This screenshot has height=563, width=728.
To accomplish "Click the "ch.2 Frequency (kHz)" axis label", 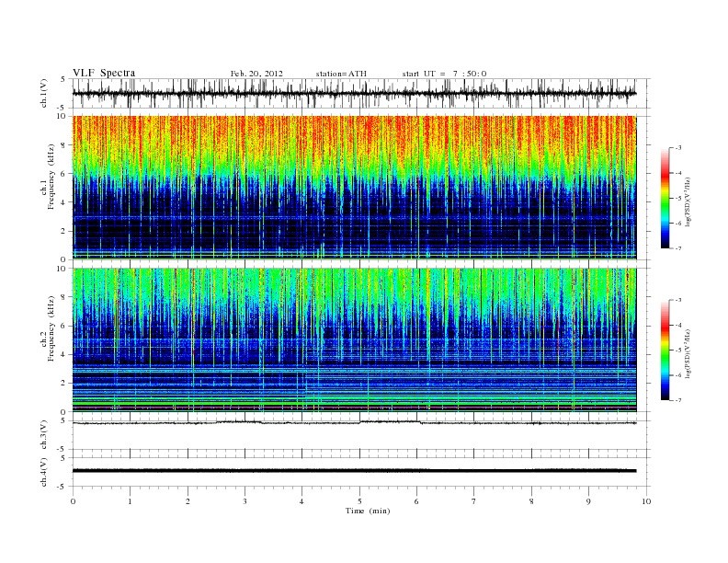I will point(47,327).
